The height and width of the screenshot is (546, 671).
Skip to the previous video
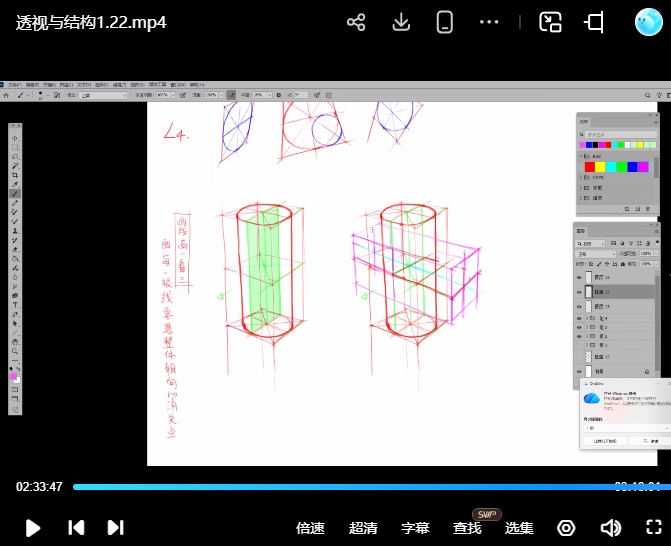[x=76, y=528]
